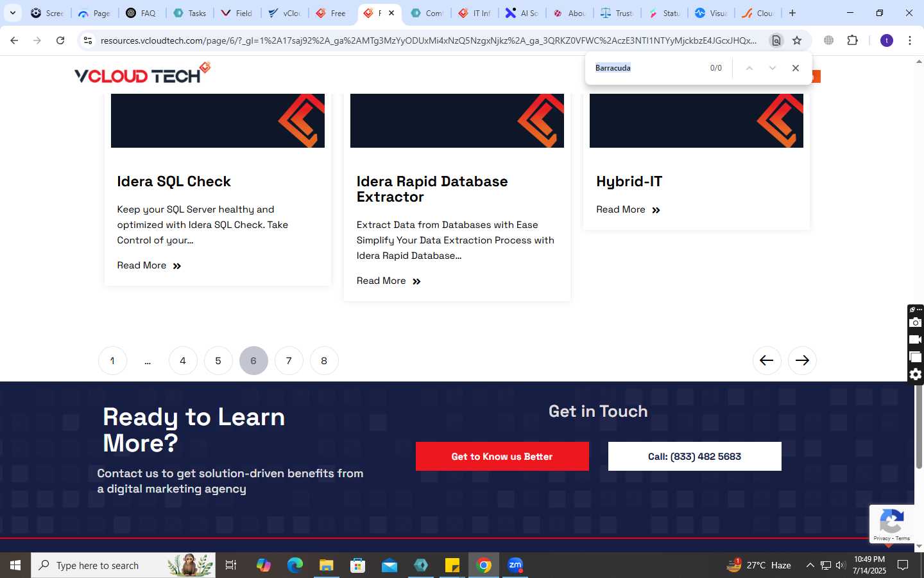This screenshot has width=924, height=578.
Task: Open the notification center icon
Action: pos(903,565)
